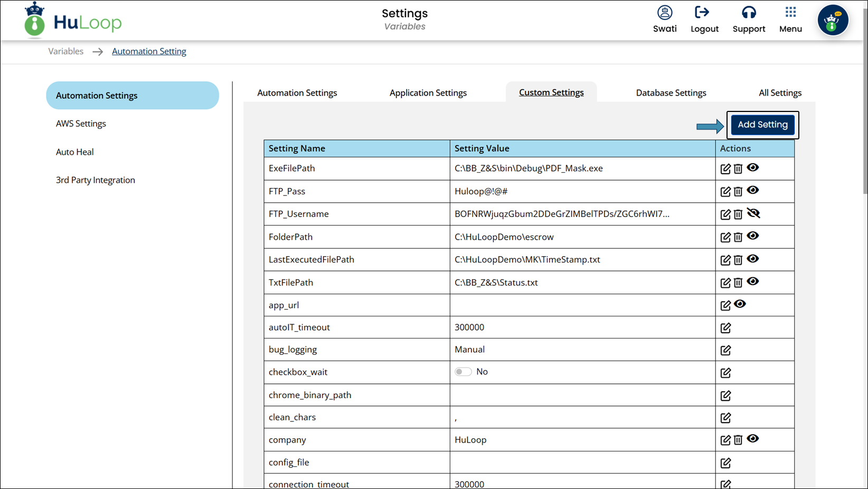Edit the bug_logging setting
868x489 pixels.
pyautogui.click(x=725, y=350)
